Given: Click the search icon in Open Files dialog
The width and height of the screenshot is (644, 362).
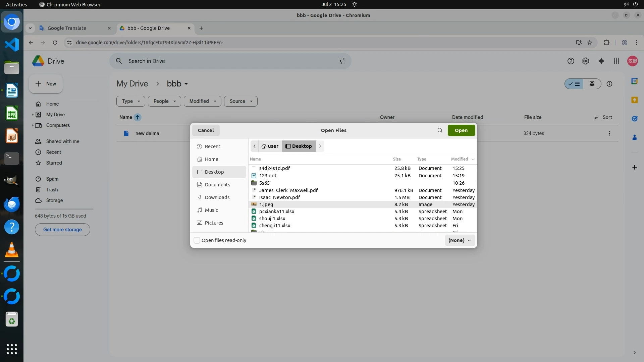Looking at the screenshot, I should click(x=440, y=130).
